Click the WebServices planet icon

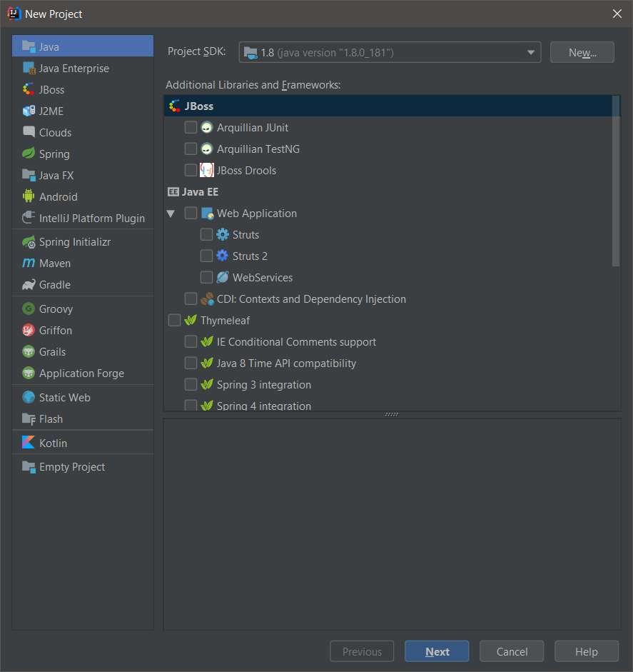click(x=222, y=277)
